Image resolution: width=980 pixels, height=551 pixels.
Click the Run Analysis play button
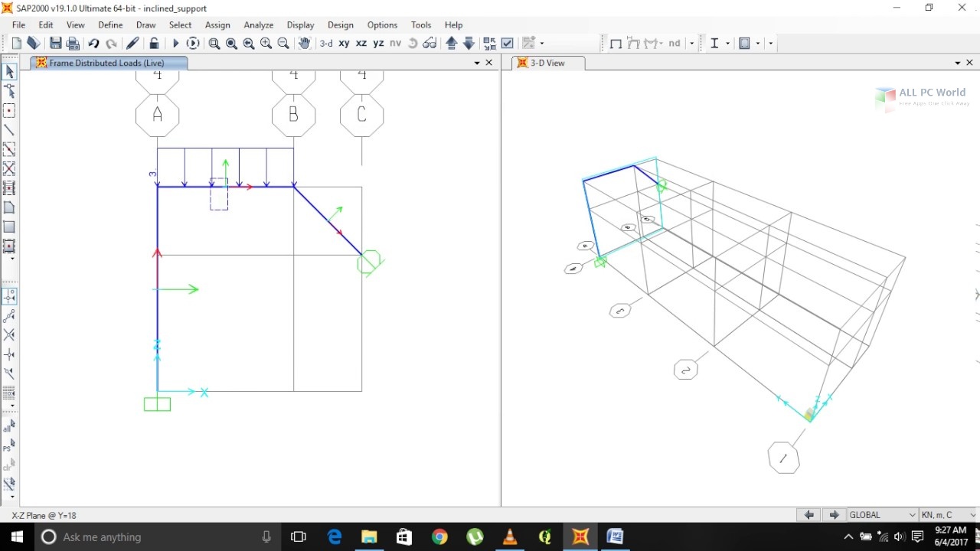(x=175, y=44)
